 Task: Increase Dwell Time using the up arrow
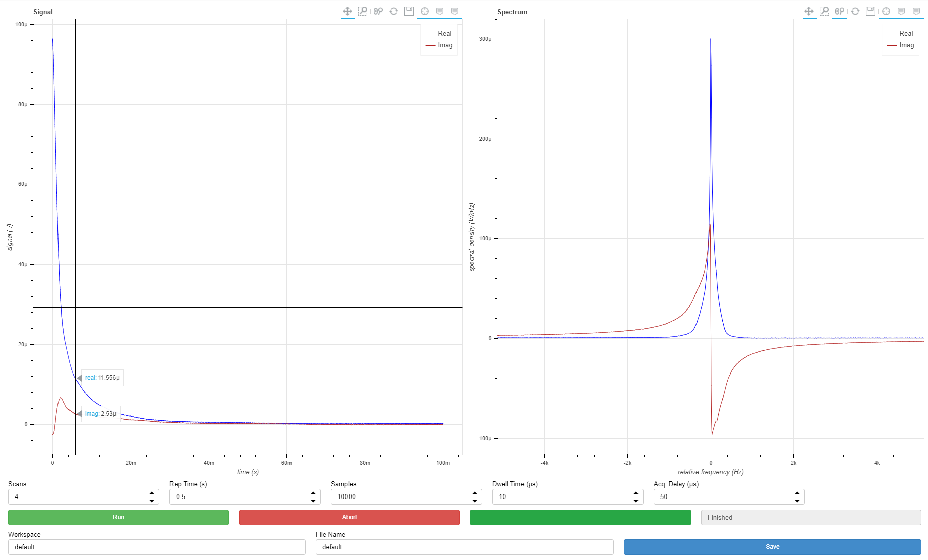[x=636, y=493]
